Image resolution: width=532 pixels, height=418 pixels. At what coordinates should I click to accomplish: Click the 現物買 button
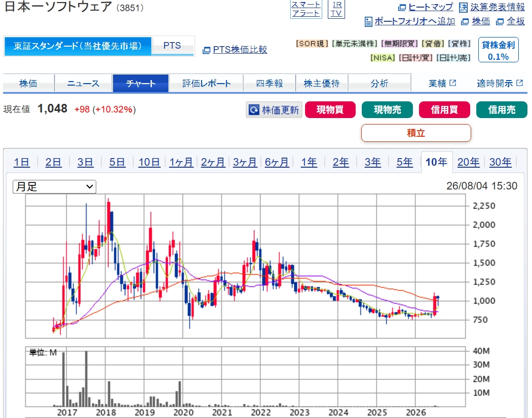click(330, 109)
